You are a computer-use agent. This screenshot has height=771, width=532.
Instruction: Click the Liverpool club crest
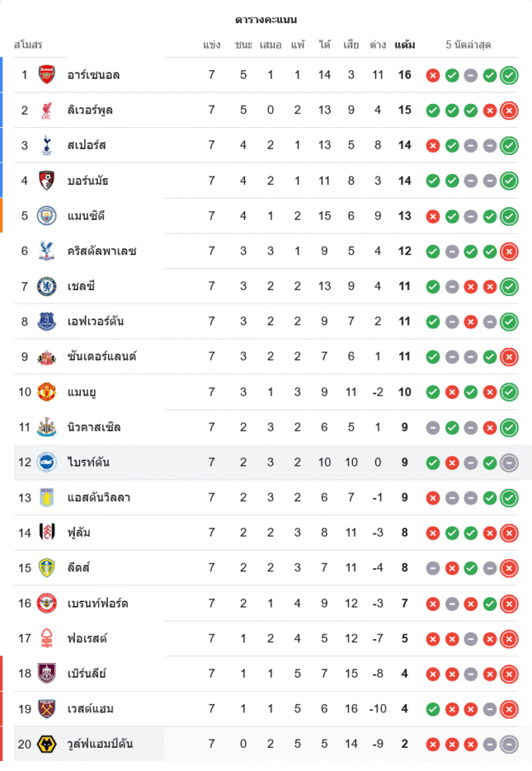47,110
